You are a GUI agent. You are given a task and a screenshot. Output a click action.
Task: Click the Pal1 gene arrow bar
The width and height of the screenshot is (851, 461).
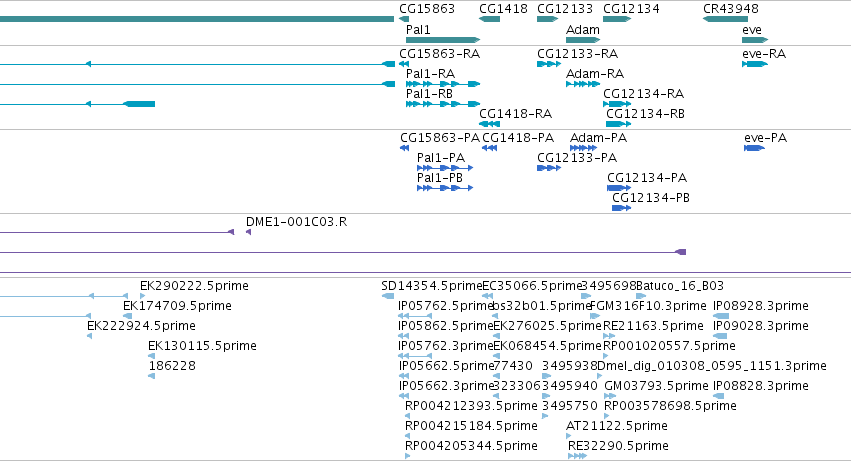click(443, 40)
